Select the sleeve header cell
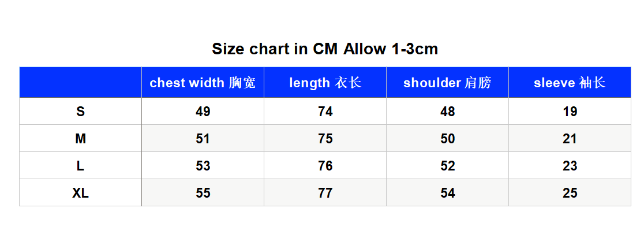The image size is (644, 230). pos(570,82)
